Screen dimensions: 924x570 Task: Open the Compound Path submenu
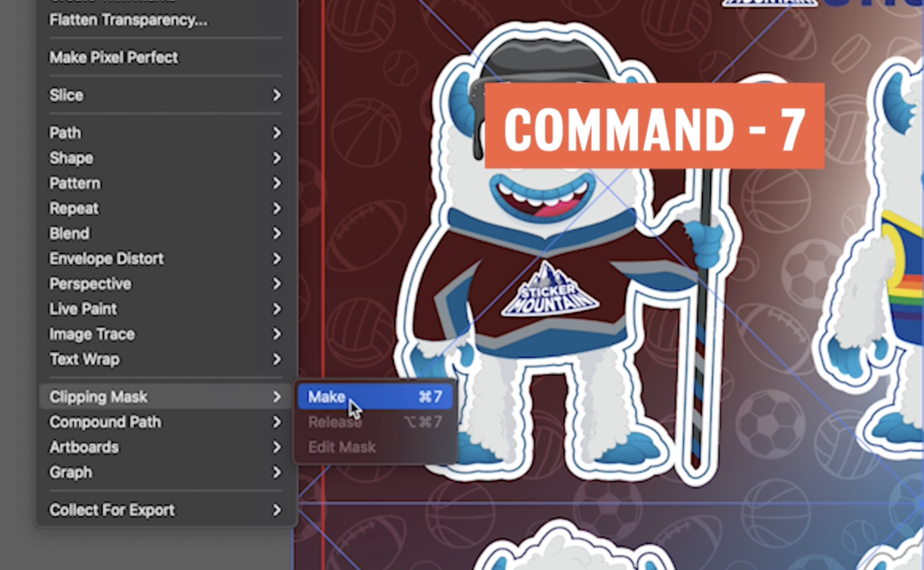click(x=166, y=422)
